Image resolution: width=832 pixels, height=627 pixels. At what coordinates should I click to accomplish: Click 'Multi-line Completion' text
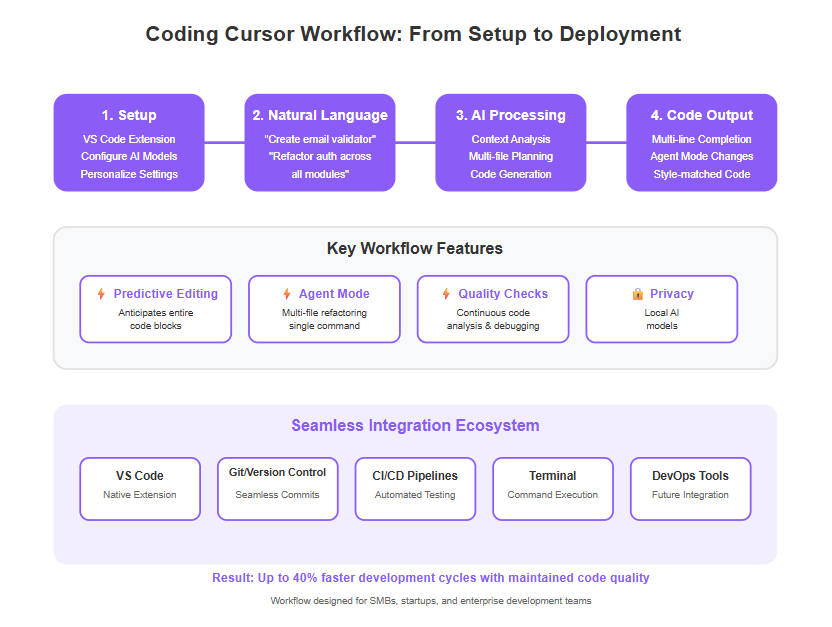pos(701,139)
